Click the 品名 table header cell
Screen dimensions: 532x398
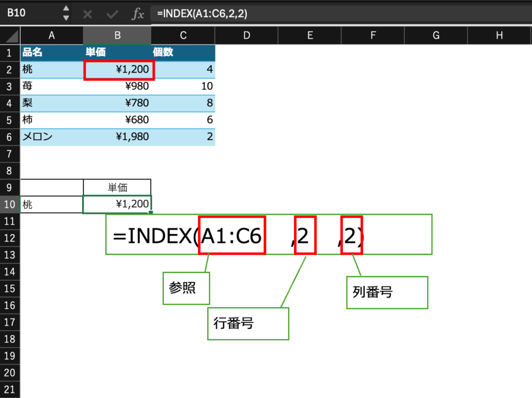point(51,52)
